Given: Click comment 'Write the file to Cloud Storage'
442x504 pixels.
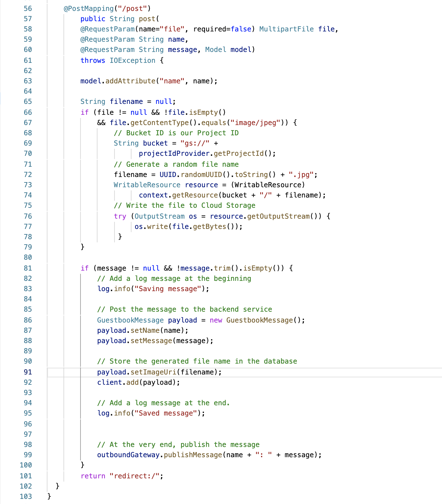Looking at the screenshot, I should (184, 205).
